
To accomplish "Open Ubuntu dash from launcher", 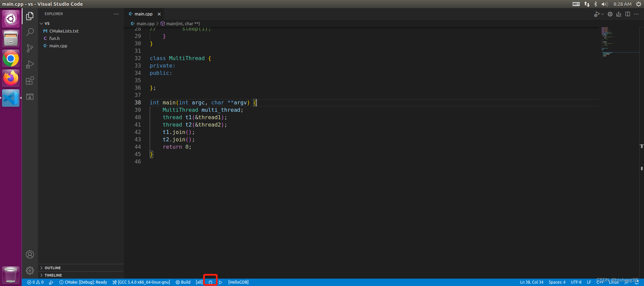I will [11, 19].
